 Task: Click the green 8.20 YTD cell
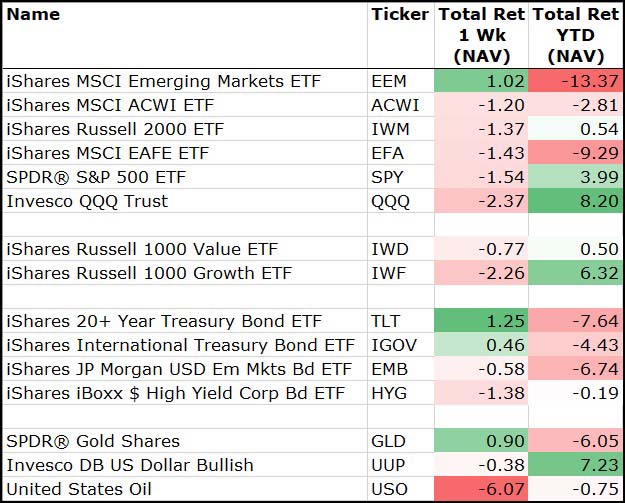[577, 201]
